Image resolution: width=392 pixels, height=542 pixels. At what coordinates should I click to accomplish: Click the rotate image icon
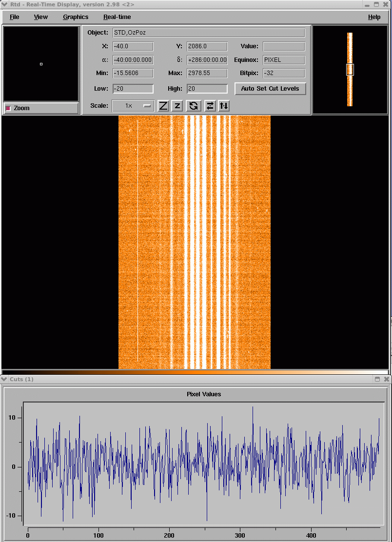(194, 106)
